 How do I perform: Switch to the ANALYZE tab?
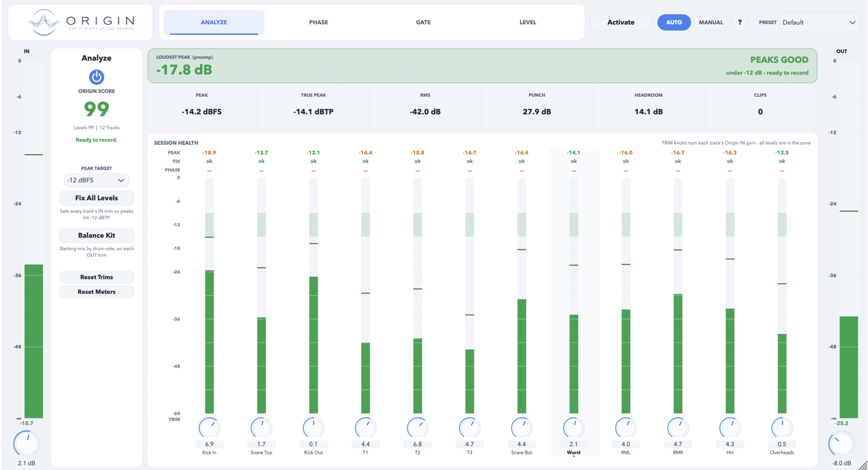pos(214,23)
